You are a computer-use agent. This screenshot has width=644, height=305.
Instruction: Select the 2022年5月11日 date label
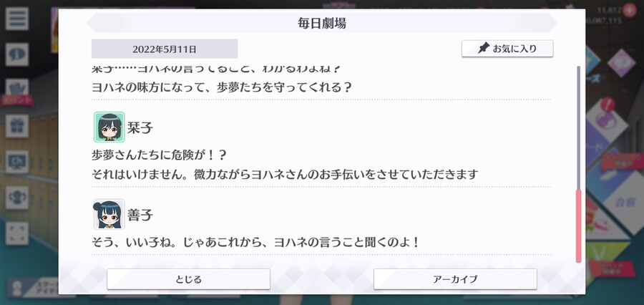(x=165, y=49)
